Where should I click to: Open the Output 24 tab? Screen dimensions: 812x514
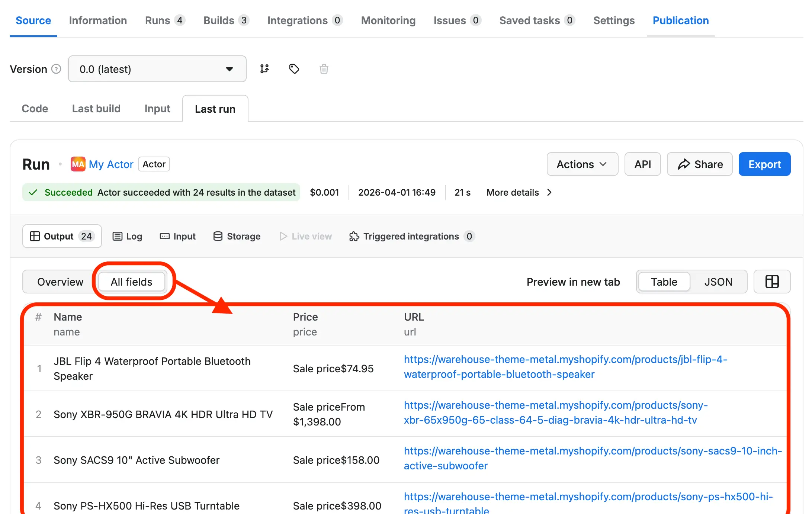(62, 236)
